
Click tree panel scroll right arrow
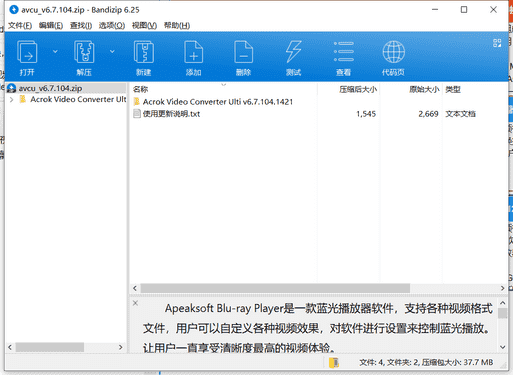click(121, 347)
